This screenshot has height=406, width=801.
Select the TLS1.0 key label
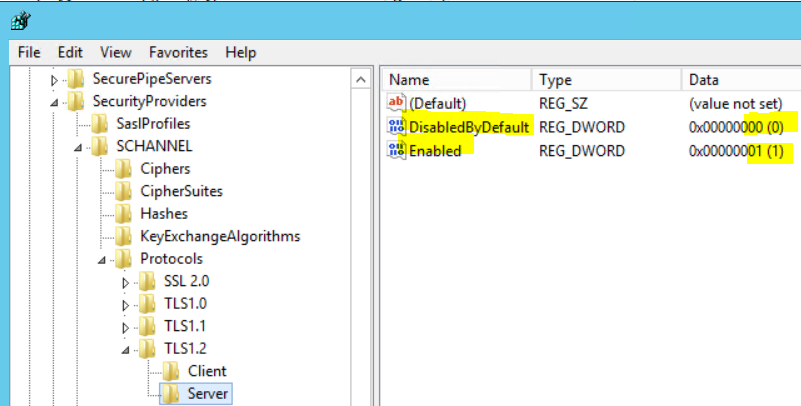[185, 303]
